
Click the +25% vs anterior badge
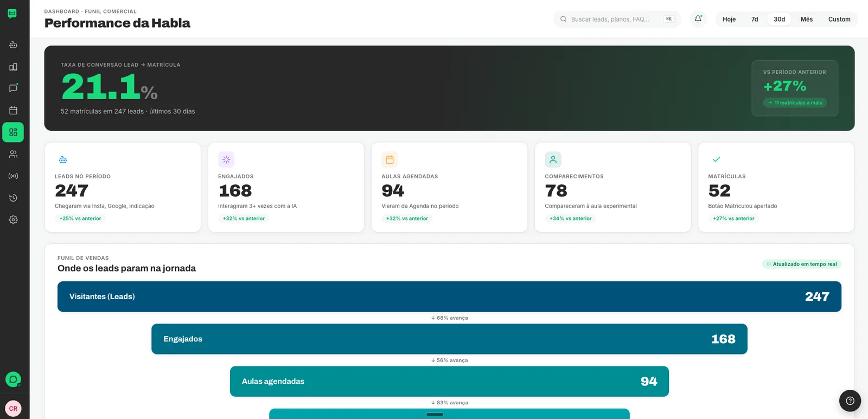(x=80, y=218)
